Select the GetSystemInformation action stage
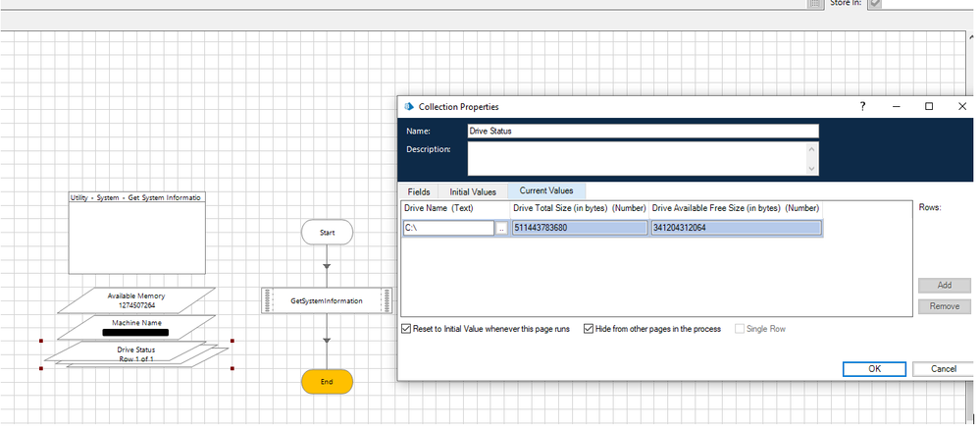980x430 pixels. pos(327,300)
